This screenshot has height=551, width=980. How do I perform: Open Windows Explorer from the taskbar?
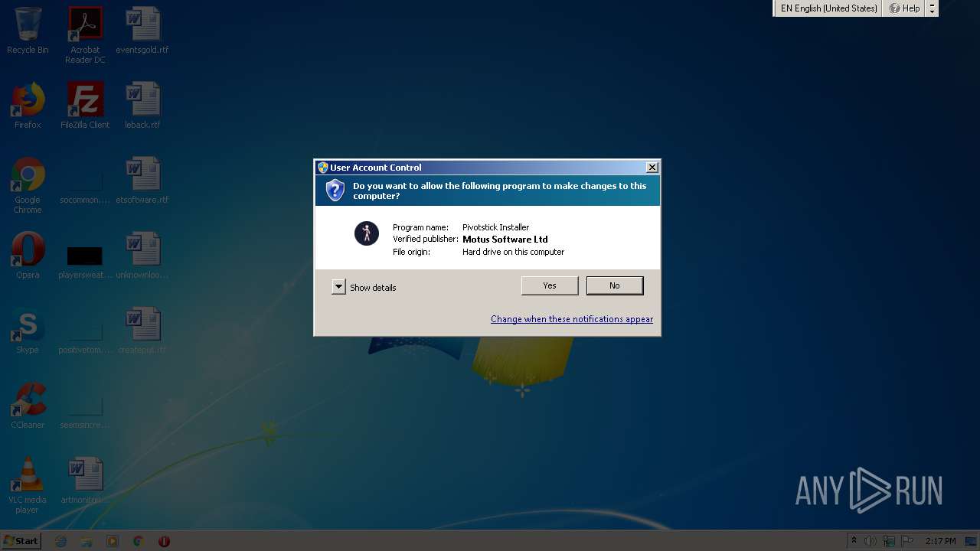(x=87, y=541)
